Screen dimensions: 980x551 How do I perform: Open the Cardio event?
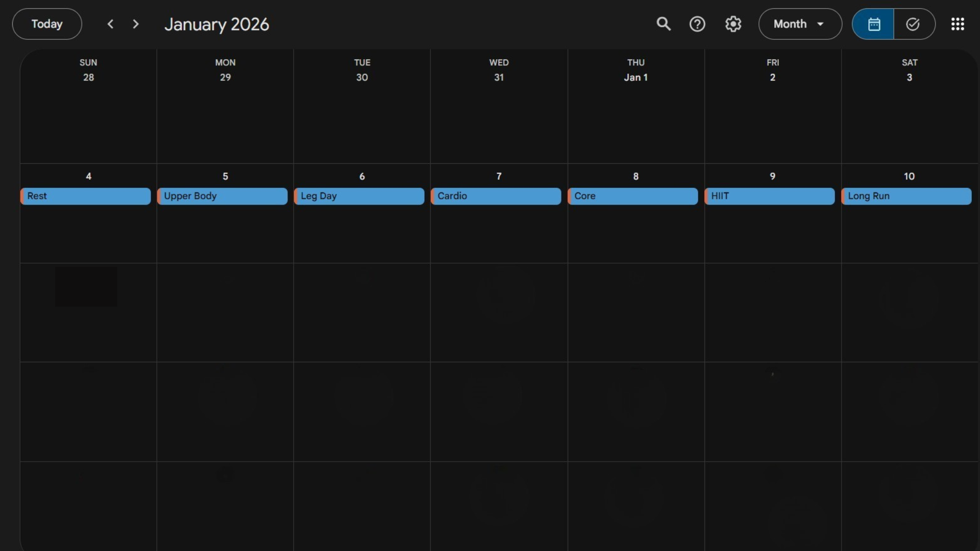[496, 196]
